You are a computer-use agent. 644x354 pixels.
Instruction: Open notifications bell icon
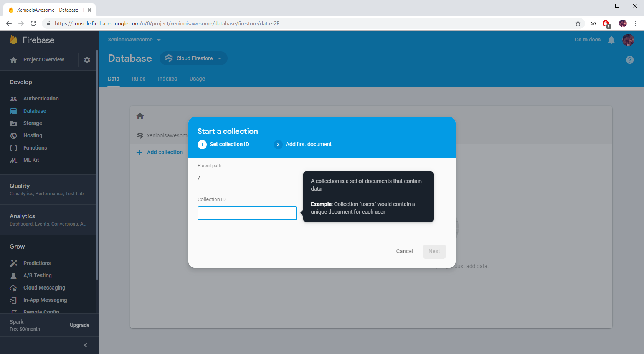(x=611, y=40)
